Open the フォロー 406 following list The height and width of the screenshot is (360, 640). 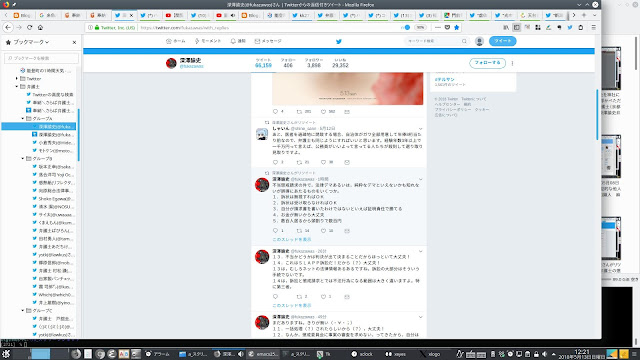coord(288,63)
